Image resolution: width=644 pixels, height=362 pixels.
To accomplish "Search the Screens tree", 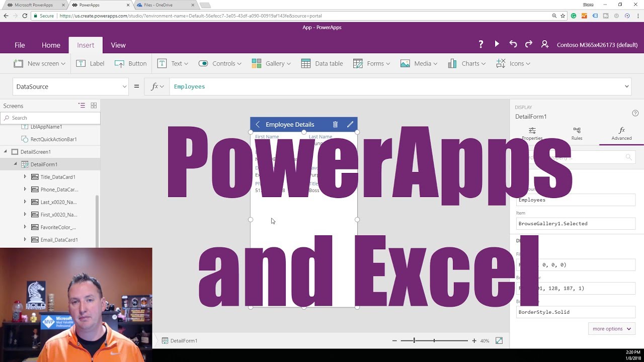I will click(x=50, y=118).
